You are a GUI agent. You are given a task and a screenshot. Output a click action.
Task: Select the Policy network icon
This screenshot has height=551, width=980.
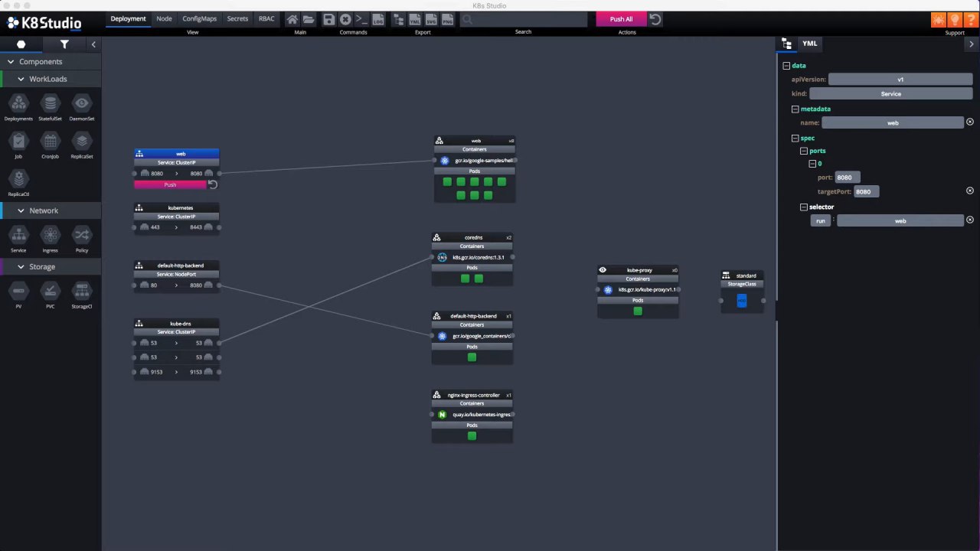tap(82, 235)
